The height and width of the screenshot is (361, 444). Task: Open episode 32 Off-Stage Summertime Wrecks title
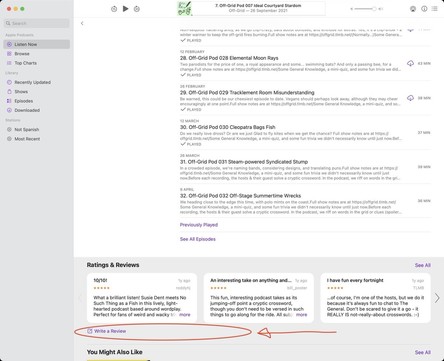click(x=240, y=196)
